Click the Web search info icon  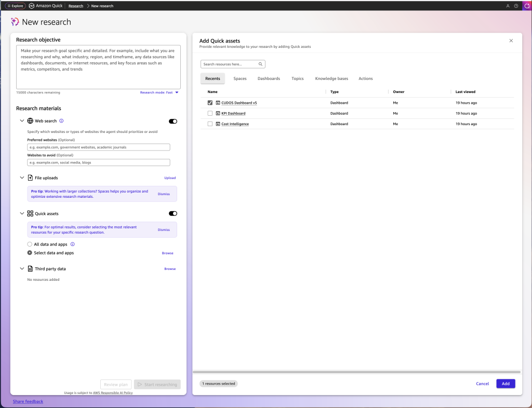click(61, 121)
